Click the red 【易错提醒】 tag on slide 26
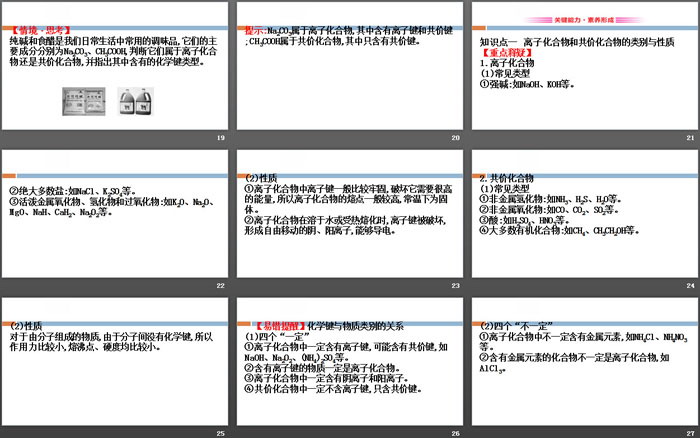Screen dimensions: 700x438 point(274,324)
